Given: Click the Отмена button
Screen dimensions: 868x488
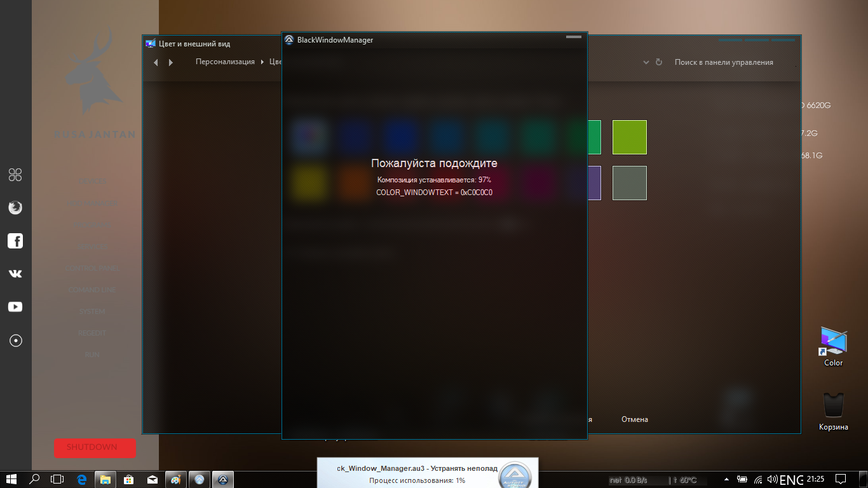Looking at the screenshot, I should coord(635,419).
